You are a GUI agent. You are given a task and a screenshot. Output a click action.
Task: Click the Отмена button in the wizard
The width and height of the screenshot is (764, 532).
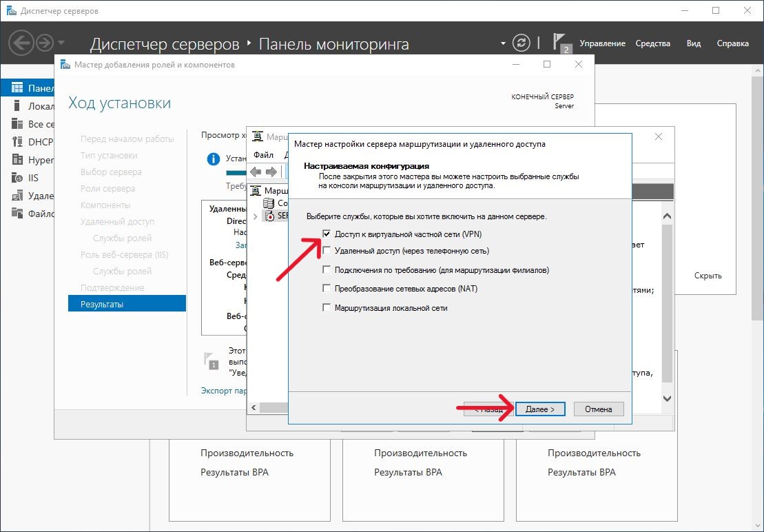point(598,409)
